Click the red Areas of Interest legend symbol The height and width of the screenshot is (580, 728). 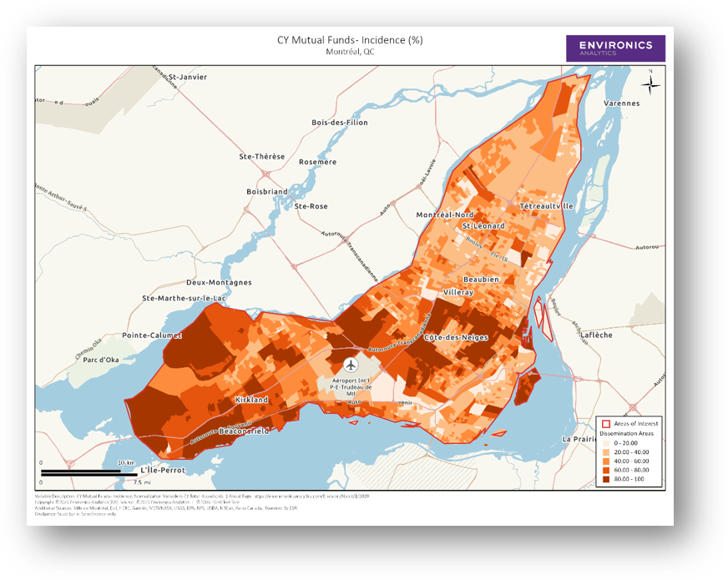[606, 424]
